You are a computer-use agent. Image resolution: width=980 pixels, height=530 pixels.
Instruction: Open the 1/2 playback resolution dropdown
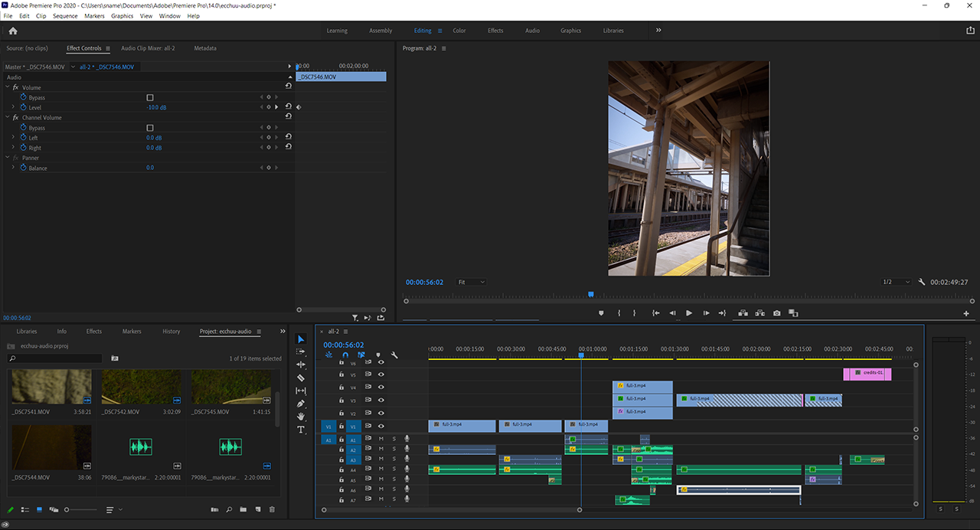pyautogui.click(x=896, y=282)
